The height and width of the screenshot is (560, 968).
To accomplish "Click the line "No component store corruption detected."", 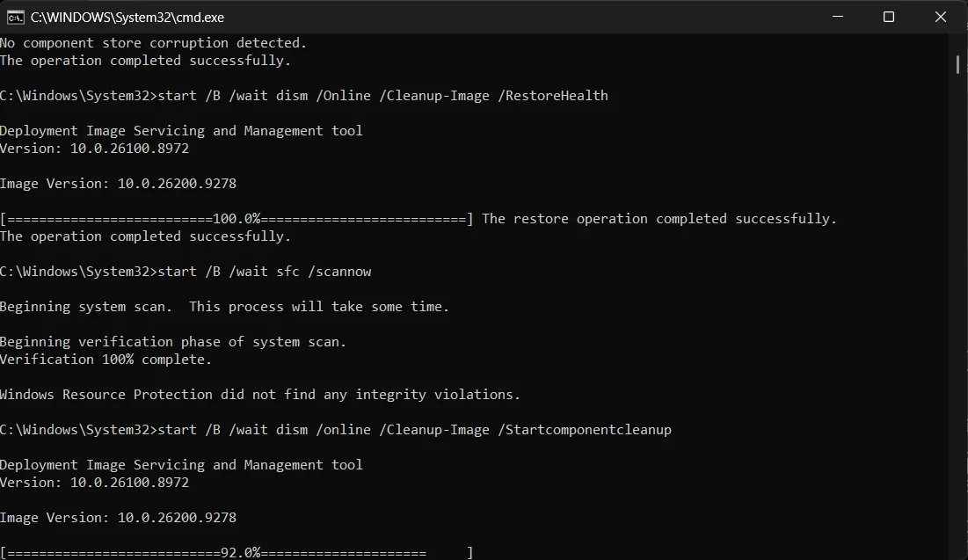I will point(153,42).
